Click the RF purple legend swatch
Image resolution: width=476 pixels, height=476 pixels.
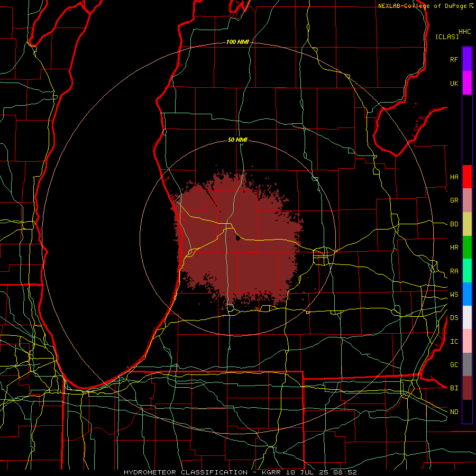coord(467,59)
